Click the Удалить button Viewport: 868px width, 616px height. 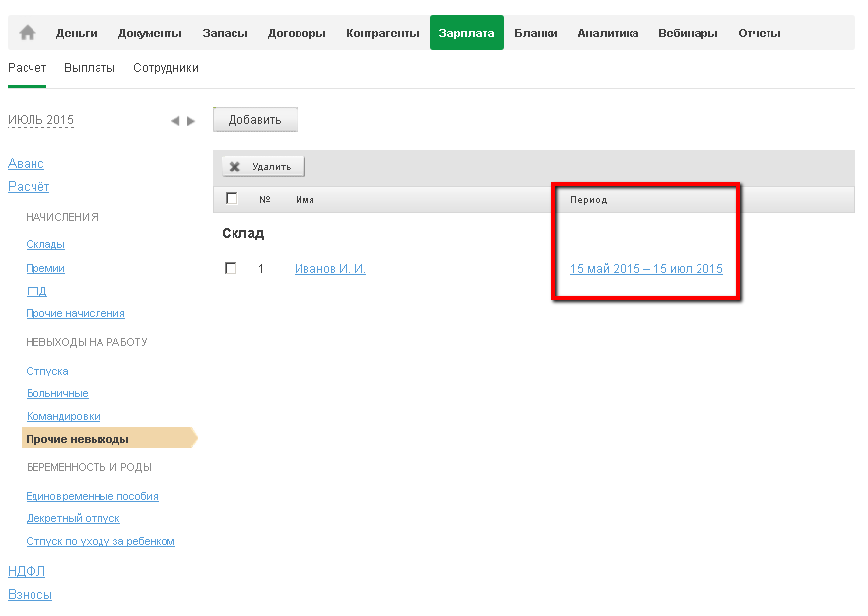coord(263,167)
